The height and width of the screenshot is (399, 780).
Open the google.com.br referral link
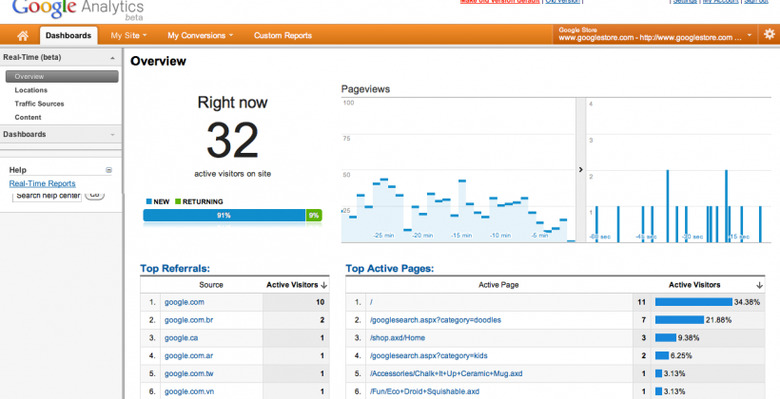coord(189,320)
